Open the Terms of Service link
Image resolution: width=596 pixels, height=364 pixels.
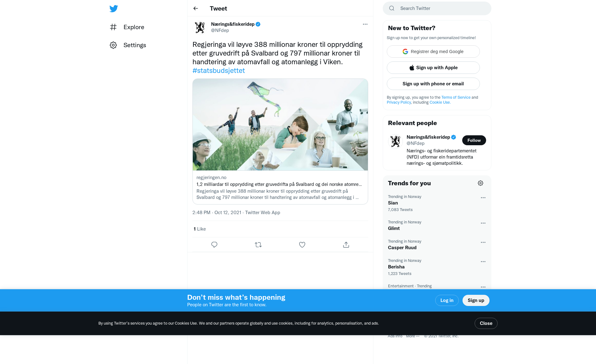tap(456, 97)
